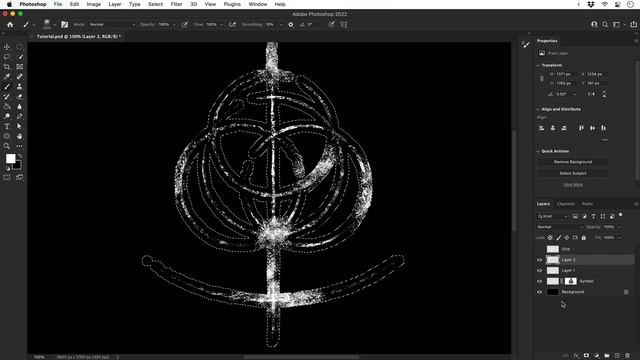Select the Move tool

(7, 47)
